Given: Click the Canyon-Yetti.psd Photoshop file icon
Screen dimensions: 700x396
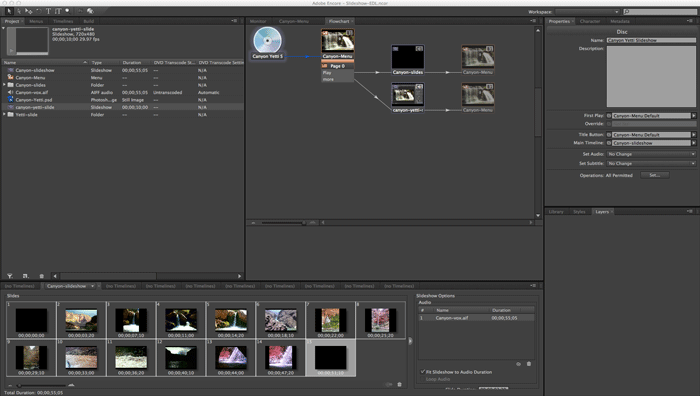Looking at the screenshot, I should click(11, 100).
